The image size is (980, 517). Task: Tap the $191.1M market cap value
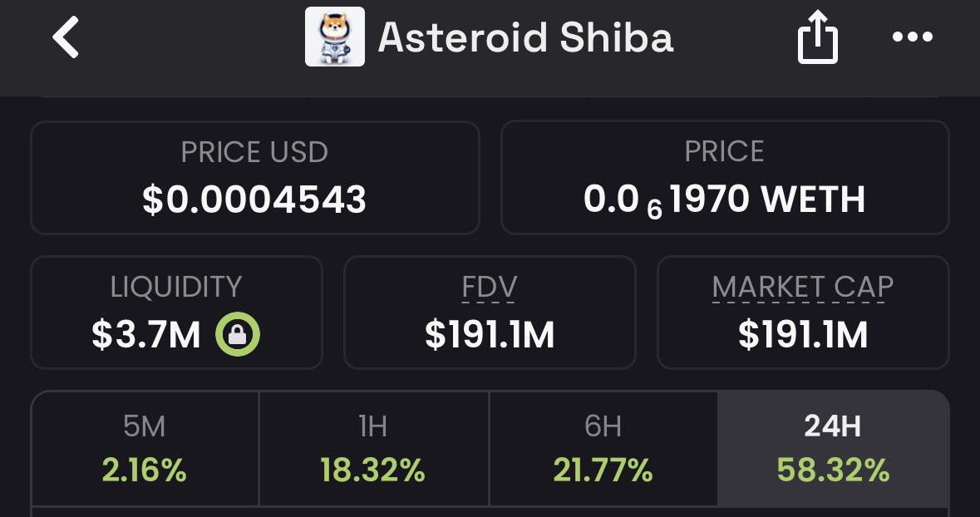click(802, 335)
